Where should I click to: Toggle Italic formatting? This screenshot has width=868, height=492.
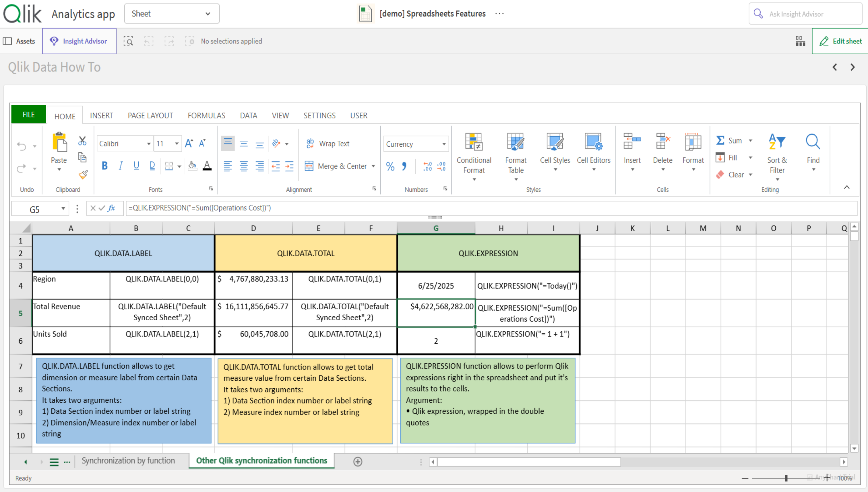121,166
